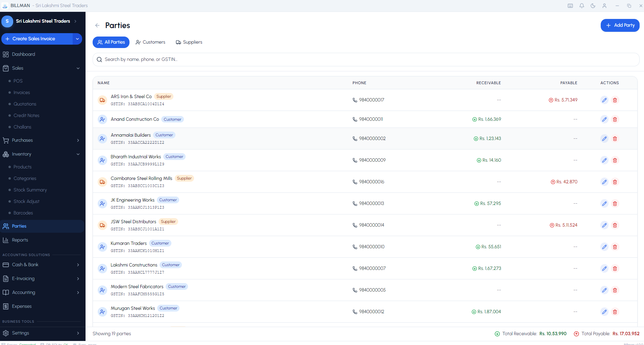Edit Modern Steel Fabricators entry

[x=604, y=290]
